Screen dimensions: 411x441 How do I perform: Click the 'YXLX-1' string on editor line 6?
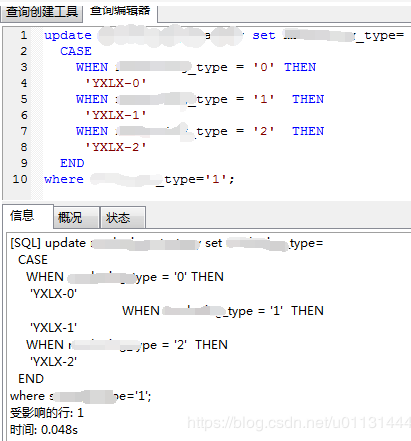pyautogui.click(x=116, y=115)
